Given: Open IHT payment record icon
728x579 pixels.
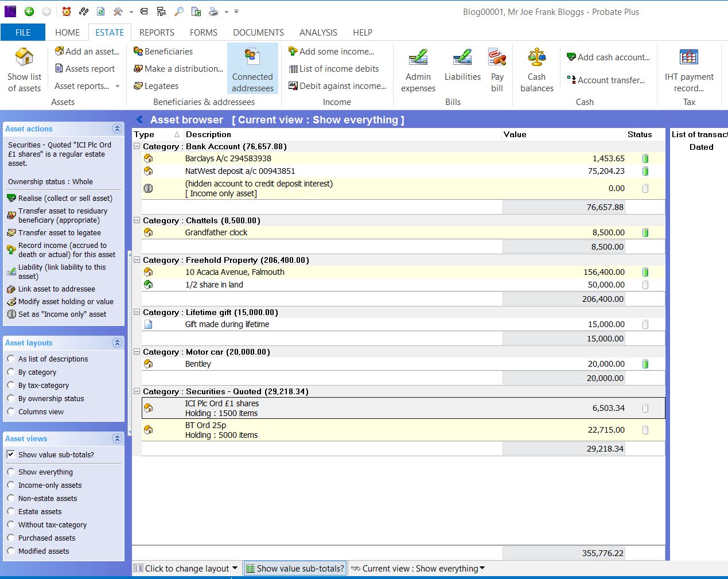Looking at the screenshot, I should 688,59.
